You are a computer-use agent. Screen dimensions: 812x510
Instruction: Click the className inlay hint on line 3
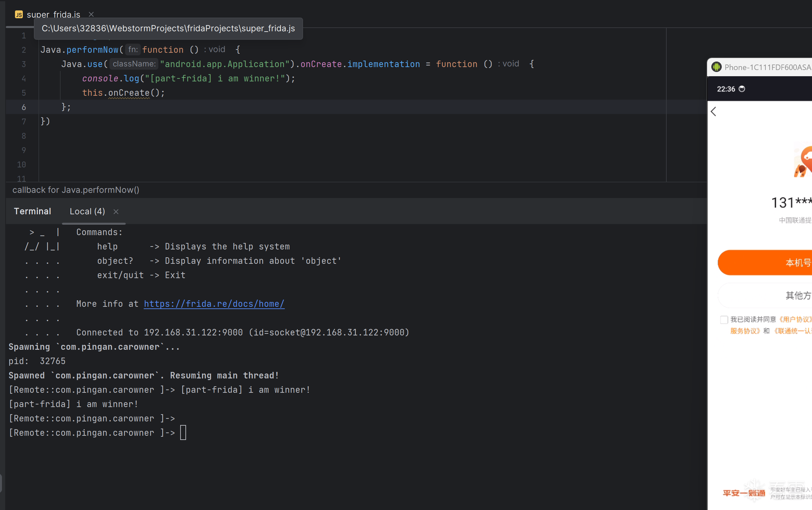[134, 64]
